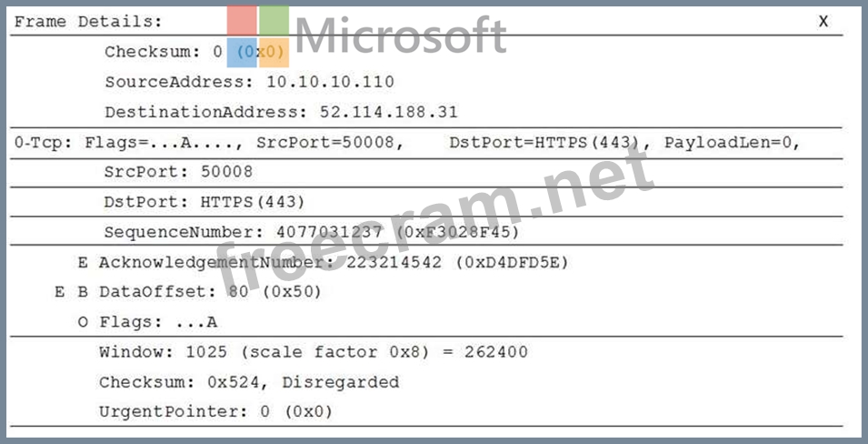This screenshot has height=444, width=868.
Task: Click the red square of the Microsoft logo
Action: point(242,20)
